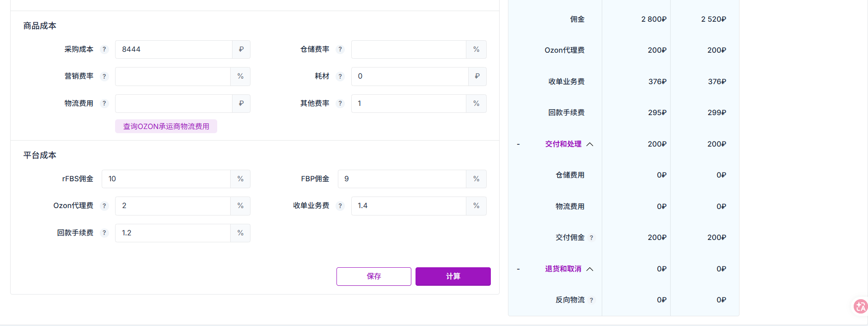The height and width of the screenshot is (326, 868).
Task: Click help icon beside 反向物流
Action: 592,300
